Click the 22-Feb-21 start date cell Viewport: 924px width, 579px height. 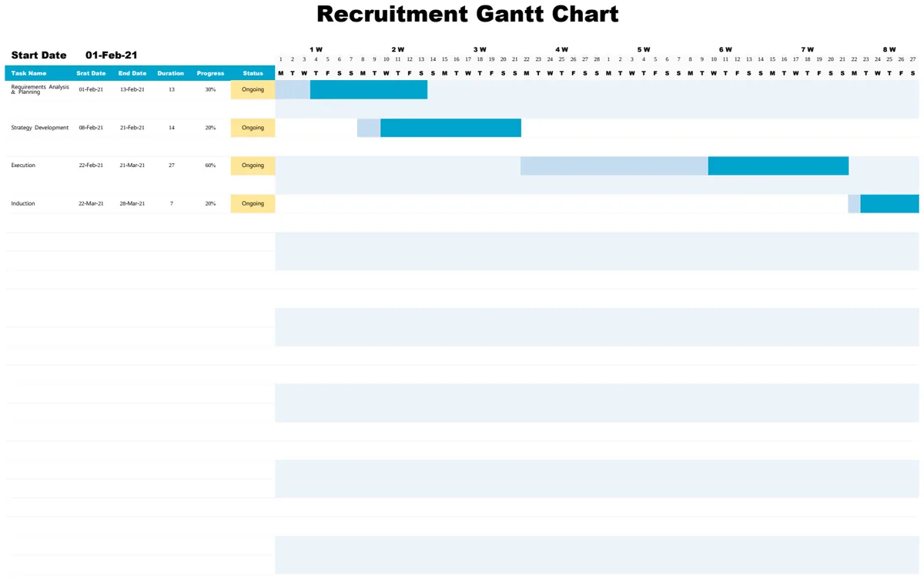[x=91, y=166]
